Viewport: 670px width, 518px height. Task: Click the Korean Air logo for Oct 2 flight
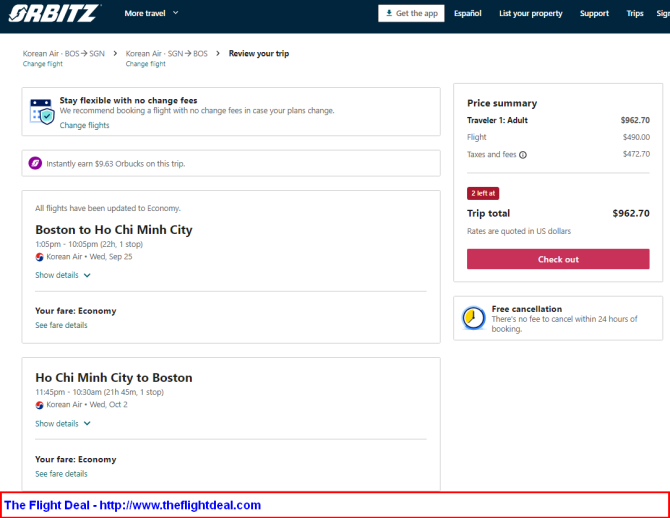(x=39, y=405)
